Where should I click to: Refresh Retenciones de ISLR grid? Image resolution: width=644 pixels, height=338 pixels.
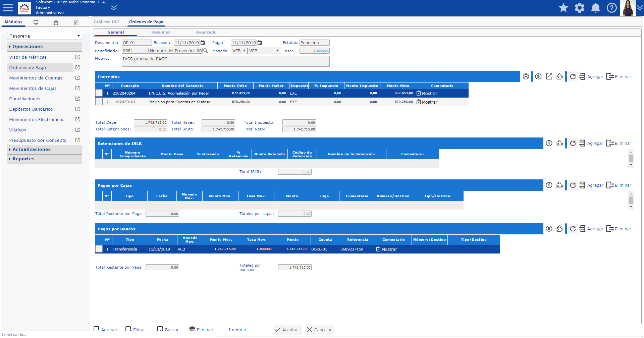click(x=573, y=143)
